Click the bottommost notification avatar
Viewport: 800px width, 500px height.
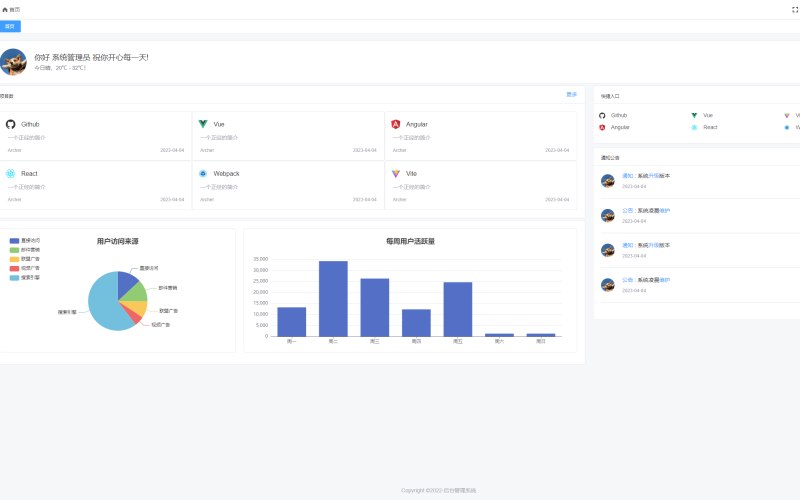(x=608, y=285)
